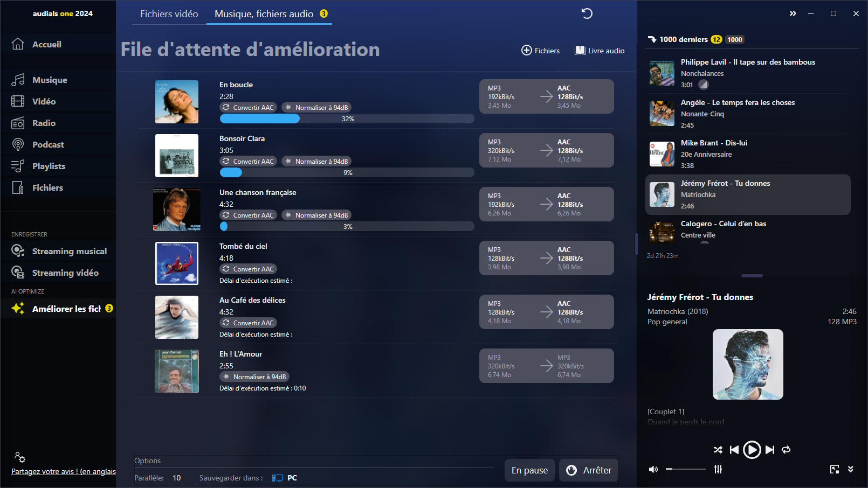Viewport: 868px width, 488px height.
Task: Open the equalizer sliders icon
Action: point(718,469)
